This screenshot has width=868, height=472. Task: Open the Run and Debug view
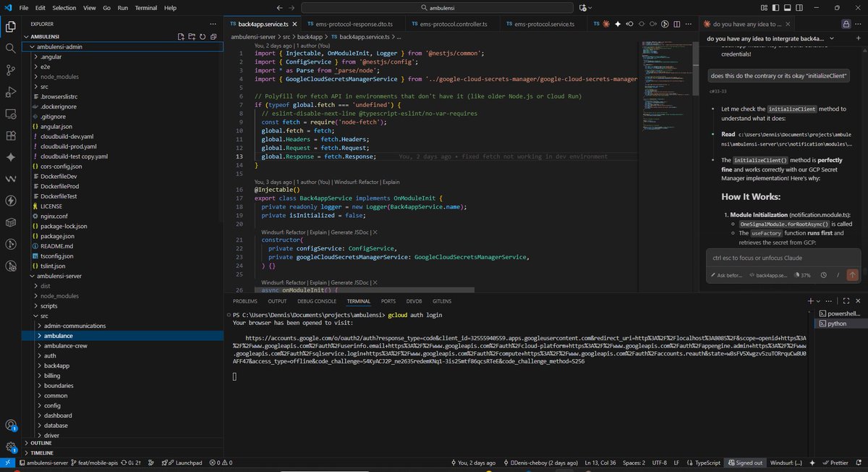(x=10, y=91)
